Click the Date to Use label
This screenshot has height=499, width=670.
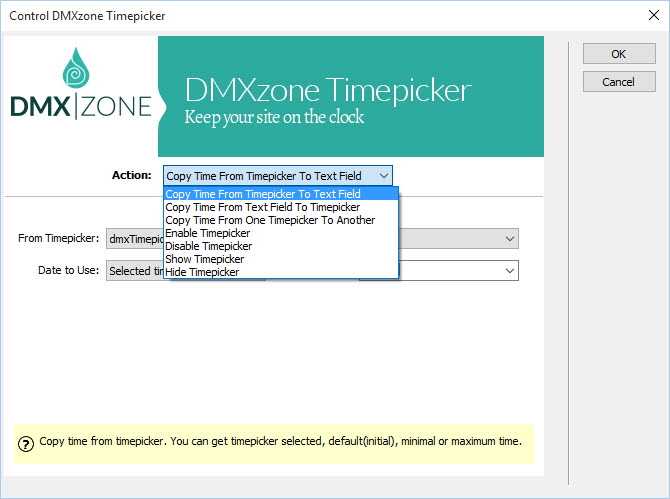[x=68, y=270]
